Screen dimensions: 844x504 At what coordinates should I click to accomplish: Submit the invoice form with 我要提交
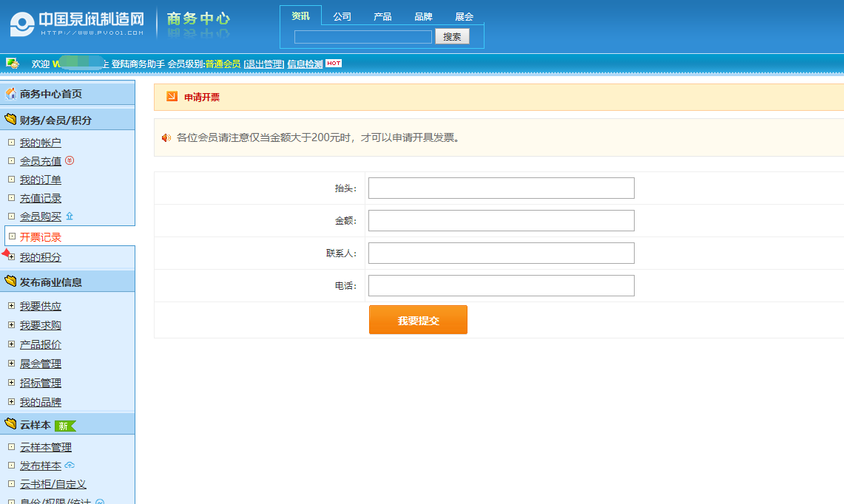[x=418, y=320]
